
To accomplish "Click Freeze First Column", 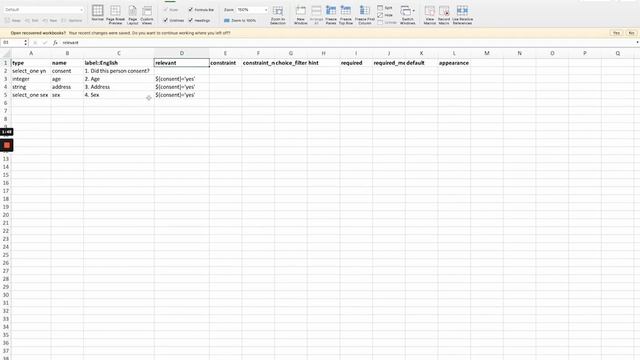I will tap(364, 15).
